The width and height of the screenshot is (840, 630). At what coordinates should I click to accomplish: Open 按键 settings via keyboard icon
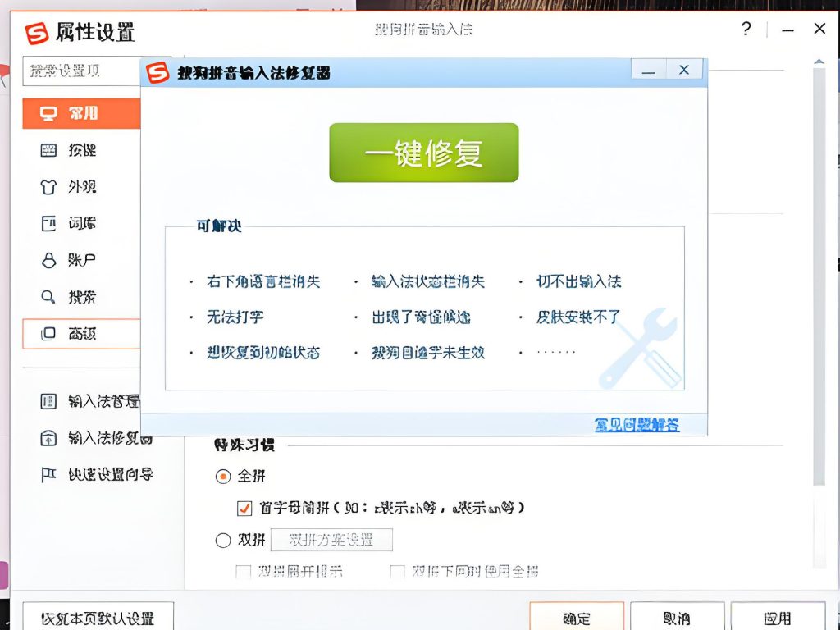(49, 150)
